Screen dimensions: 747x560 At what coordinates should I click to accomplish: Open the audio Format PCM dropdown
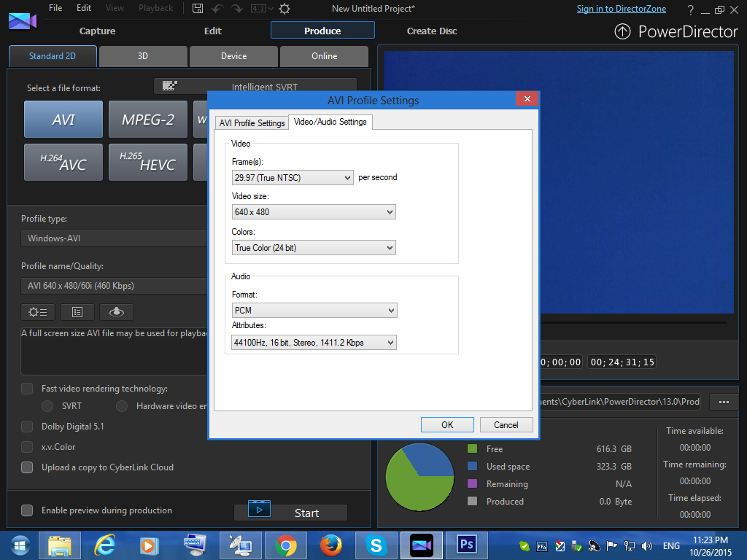314,311
